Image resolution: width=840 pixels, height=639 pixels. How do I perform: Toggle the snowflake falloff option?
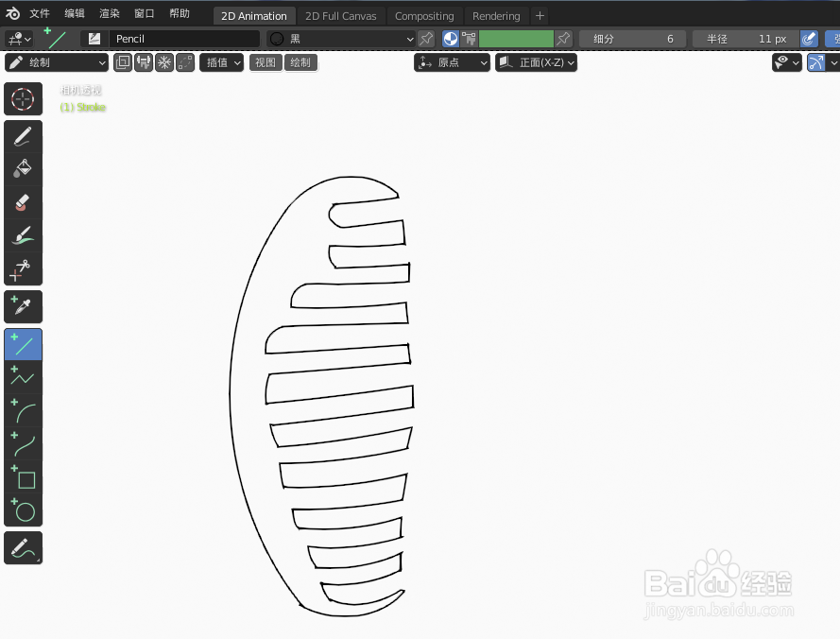click(x=163, y=61)
